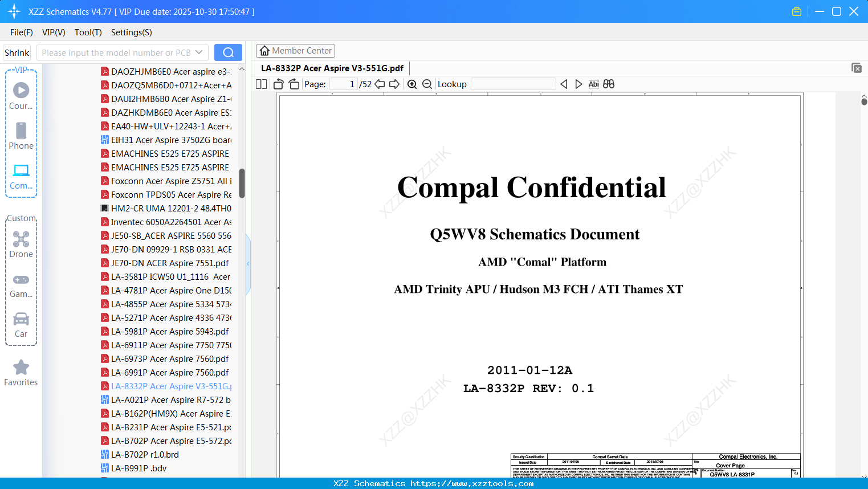
Task: Select the LA-8332P Acer Aspire V3-551G.pdf tab
Action: coord(332,68)
